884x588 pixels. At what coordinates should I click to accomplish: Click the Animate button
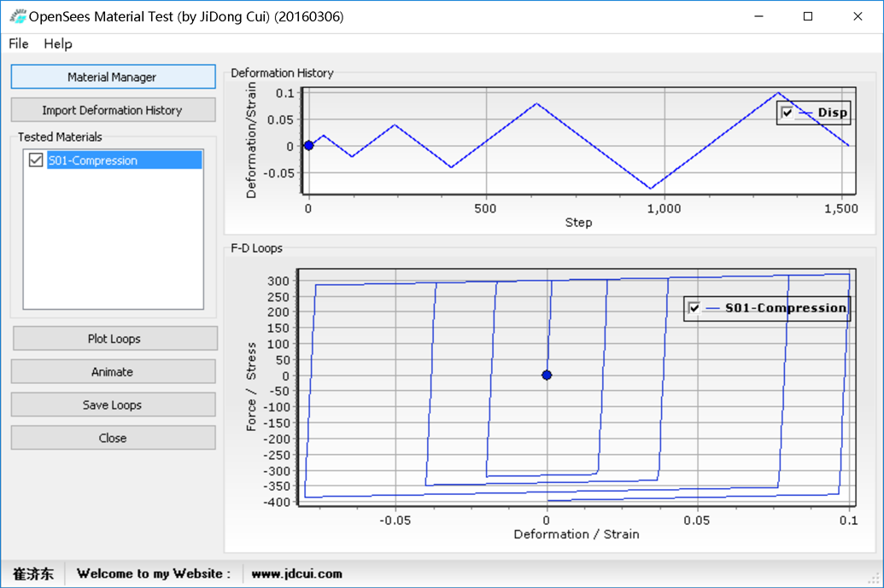pos(113,372)
